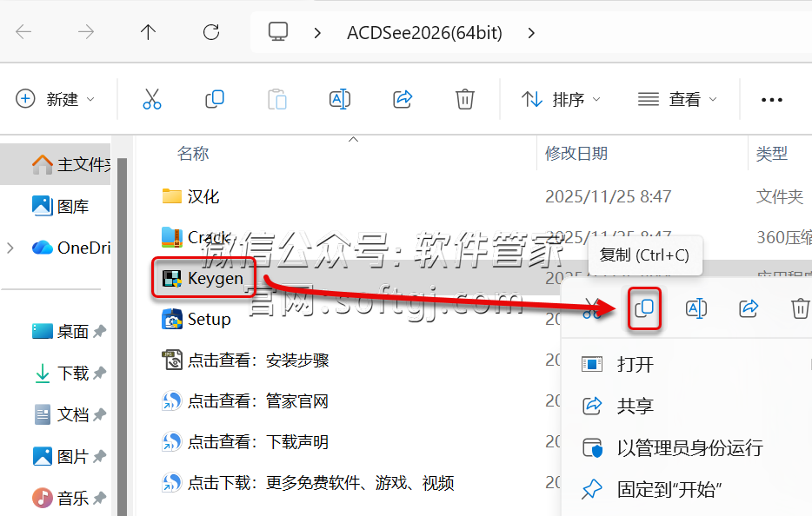The image size is (812, 516).
Task: Click the toolbar Rename icon
Action: (x=340, y=99)
